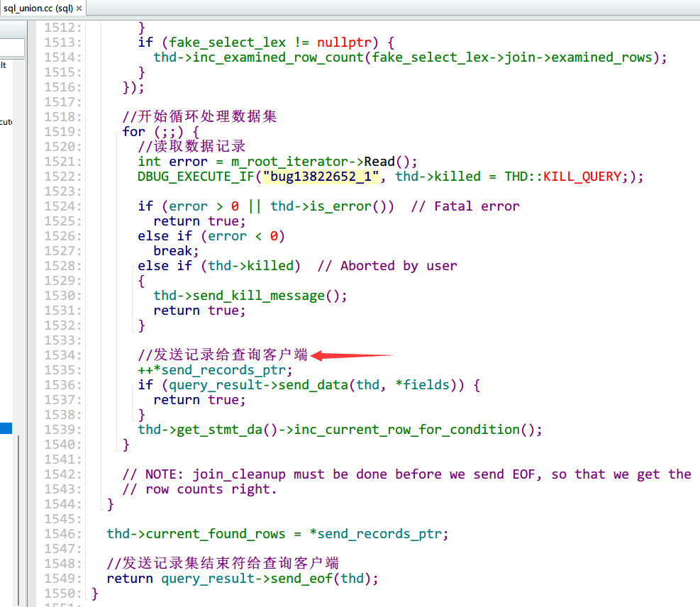Click "else if (error < 0)" line
The image size is (700, 607).
click(x=211, y=236)
